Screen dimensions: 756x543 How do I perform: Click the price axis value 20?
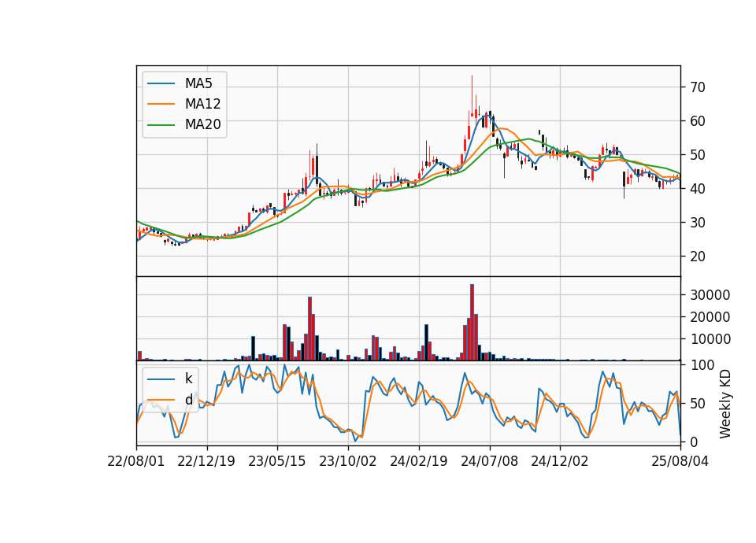click(x=697, y=257)
